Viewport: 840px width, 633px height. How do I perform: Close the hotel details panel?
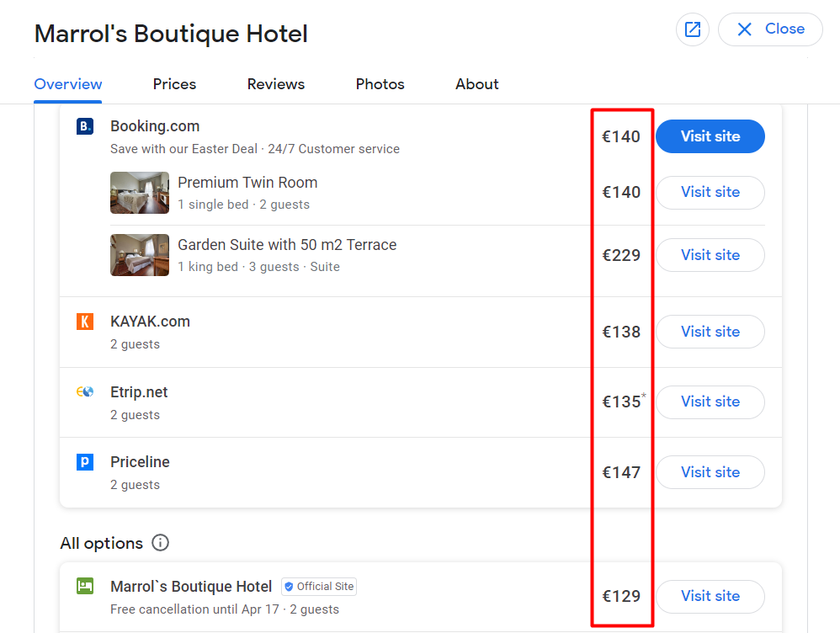click(x=770, y=29)
